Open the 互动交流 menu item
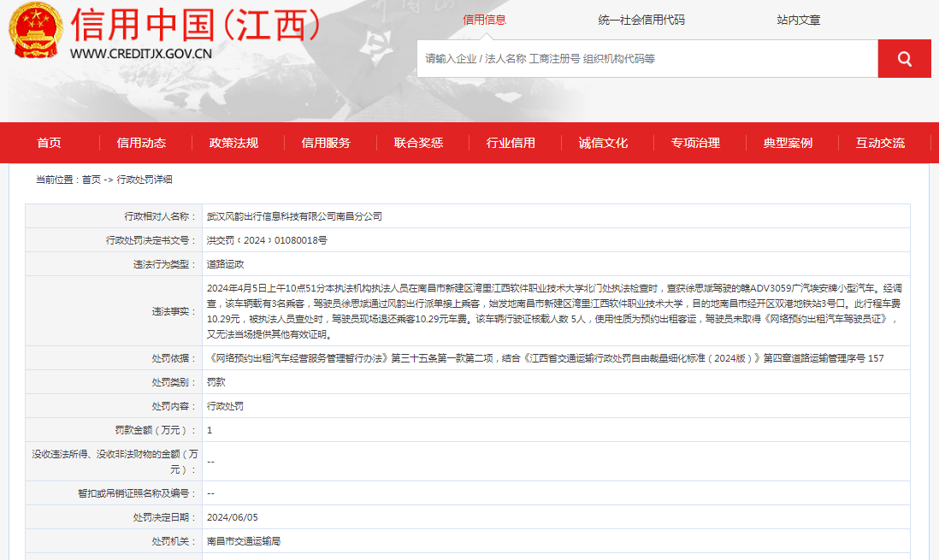939x560 pixels. (880, 143)
